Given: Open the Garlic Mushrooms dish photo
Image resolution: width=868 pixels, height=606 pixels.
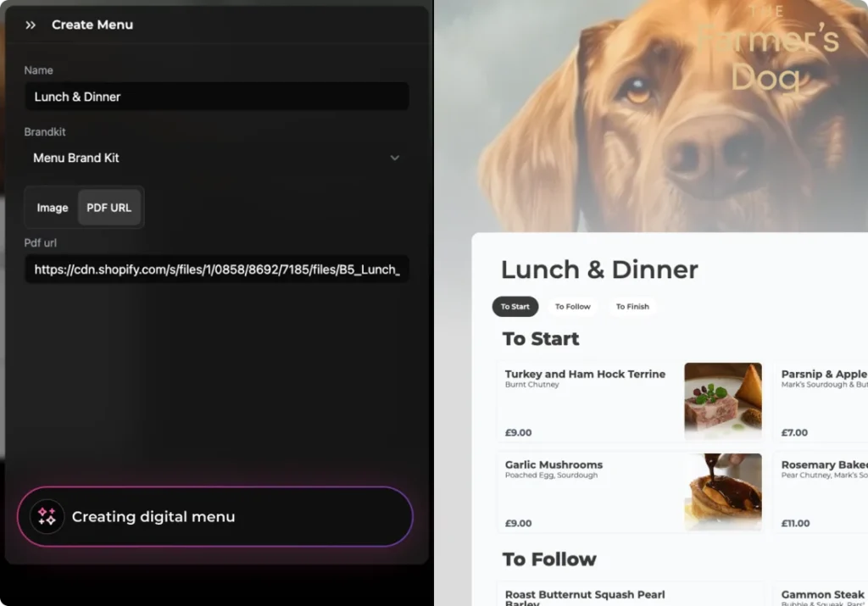Looking at the screenshot, I should [723, 492].
